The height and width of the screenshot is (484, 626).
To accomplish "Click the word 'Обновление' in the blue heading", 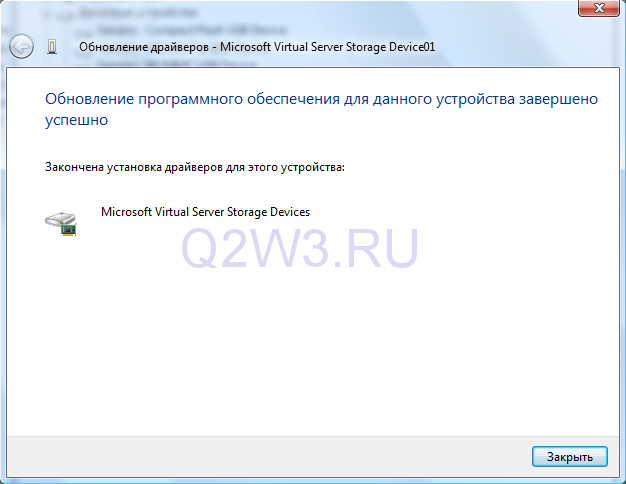I will [x=87, y=99].
